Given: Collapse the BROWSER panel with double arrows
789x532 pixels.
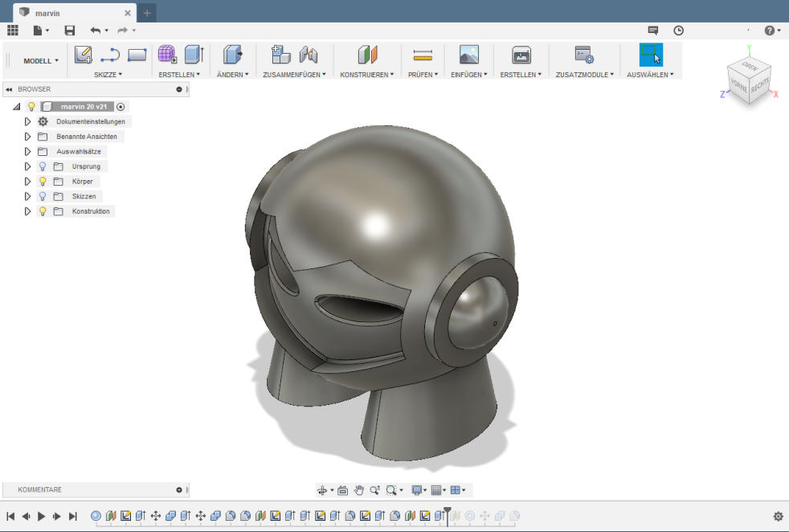Looking at the screenshot, I should pos(9,89).
